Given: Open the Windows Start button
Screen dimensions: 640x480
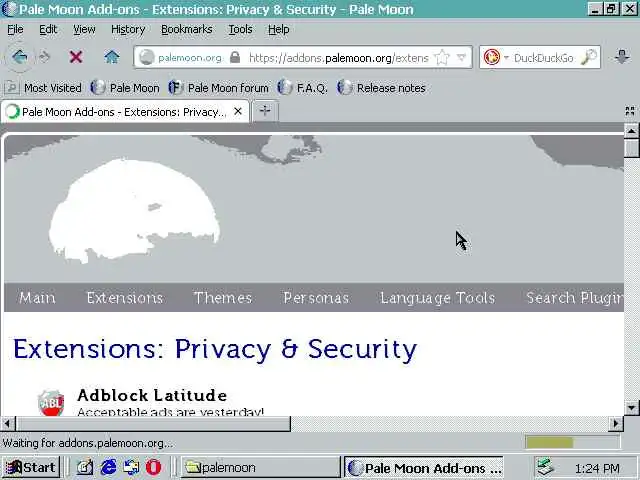Looking at the screenshot, I should click(x=31, y=467).
